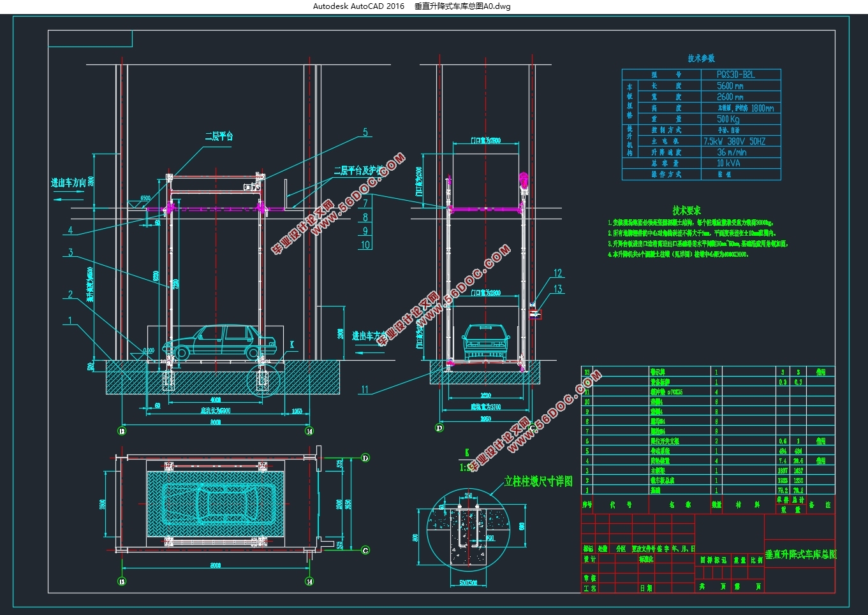868x615 pixels.
Task: Pick the "操作方式" parameter label
Action: point(666,174)
